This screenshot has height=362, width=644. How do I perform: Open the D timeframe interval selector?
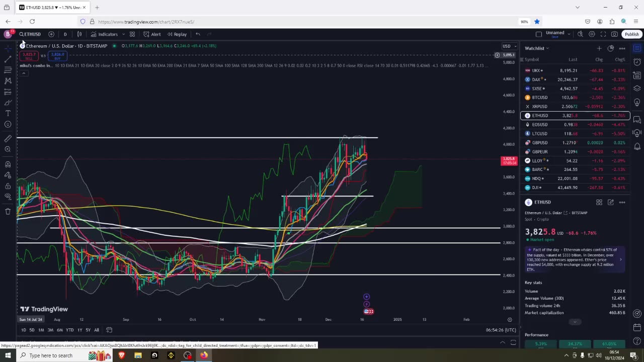click(65, 34)
